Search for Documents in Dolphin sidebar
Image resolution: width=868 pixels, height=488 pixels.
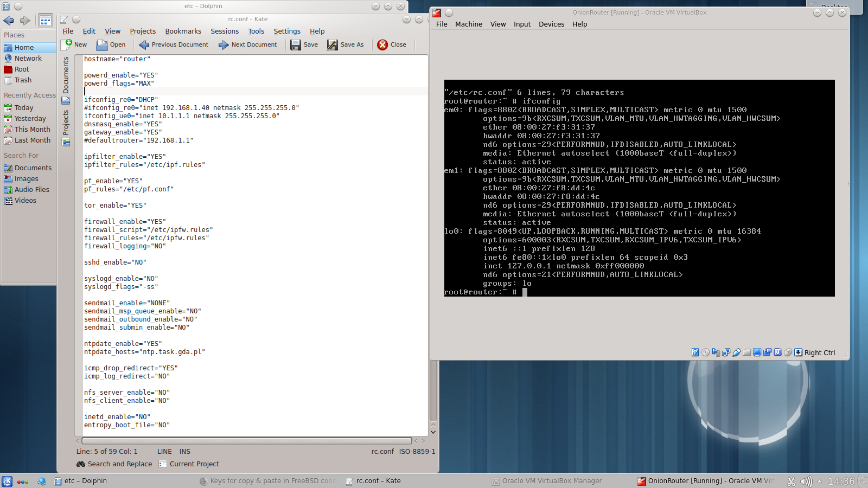point(28,168)
